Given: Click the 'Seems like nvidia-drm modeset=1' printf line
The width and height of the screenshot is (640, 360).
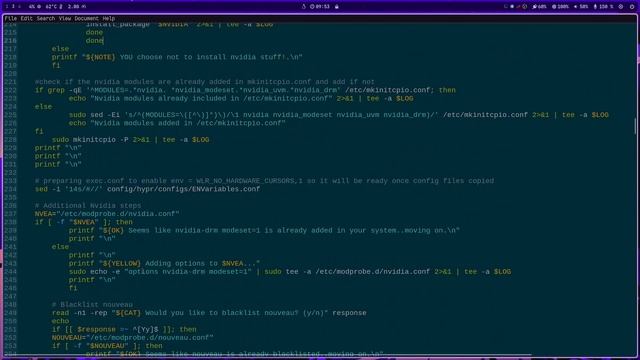Looking at the screenshot, I should coord(264,230).
